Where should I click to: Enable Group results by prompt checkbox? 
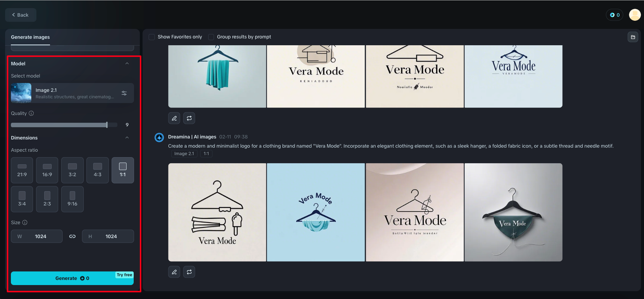(211, 37)
